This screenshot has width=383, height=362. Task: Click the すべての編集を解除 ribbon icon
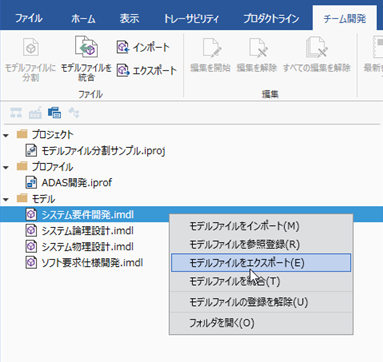[316, 48]
